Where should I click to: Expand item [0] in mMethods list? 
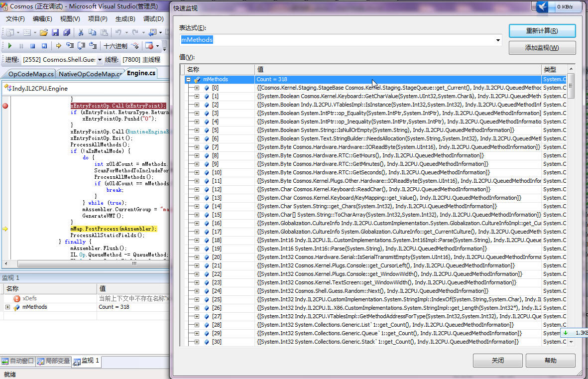197,88
